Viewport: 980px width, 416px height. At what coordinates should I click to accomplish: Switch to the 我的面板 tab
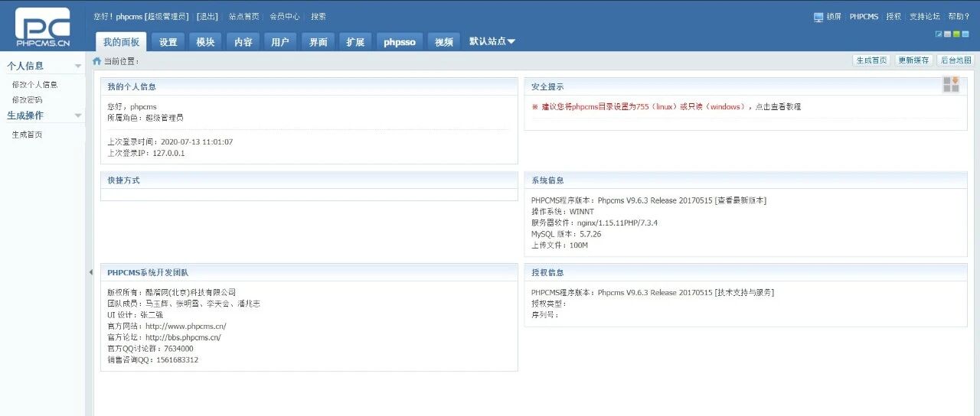click(122, 42)
